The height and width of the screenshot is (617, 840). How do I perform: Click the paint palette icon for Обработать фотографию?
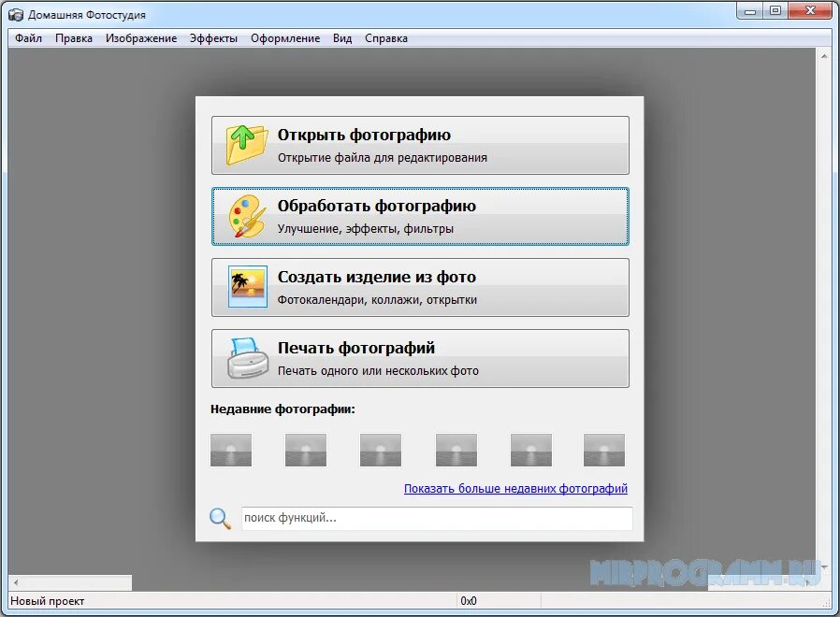(247, 216)
